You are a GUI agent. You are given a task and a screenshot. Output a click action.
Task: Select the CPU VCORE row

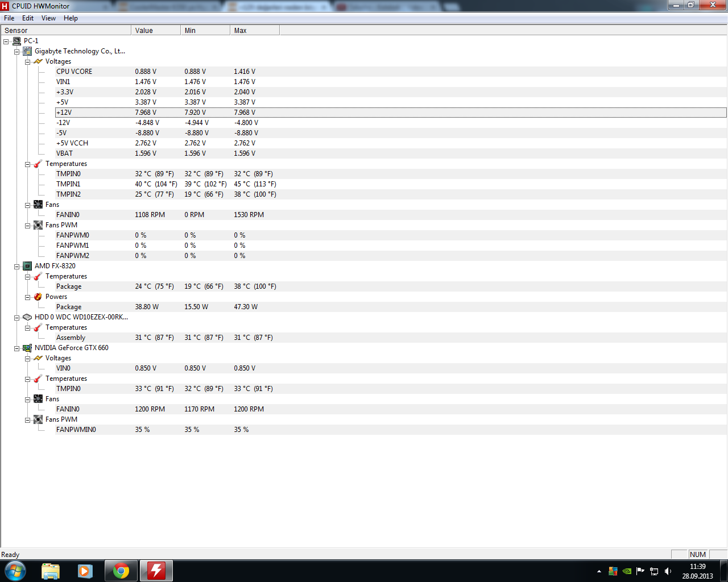click(x=391, y=72)
